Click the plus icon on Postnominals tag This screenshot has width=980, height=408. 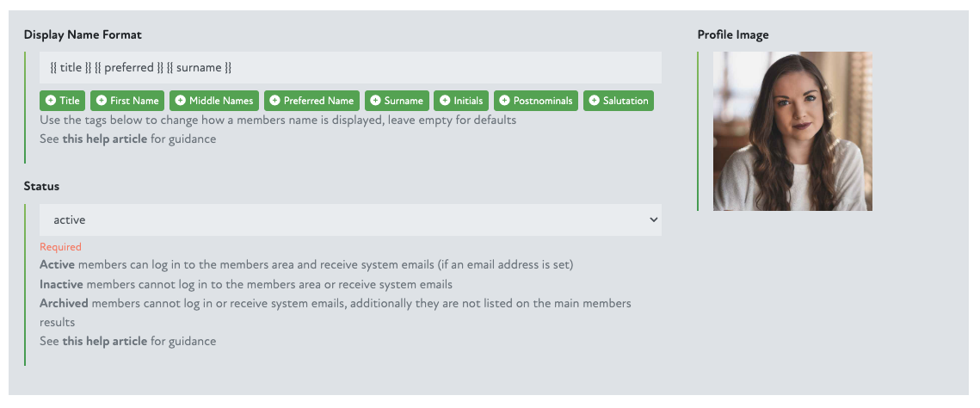[504, 101]
